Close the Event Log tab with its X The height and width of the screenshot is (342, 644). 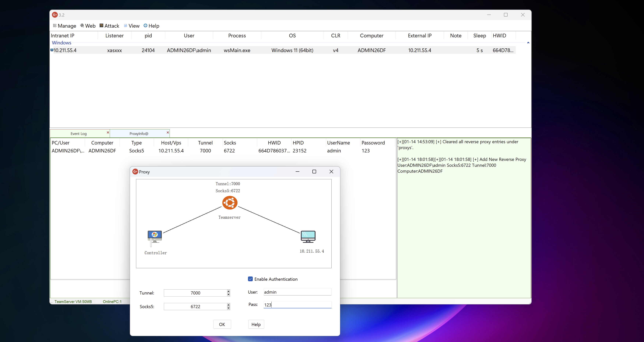[x=108, y=133]
